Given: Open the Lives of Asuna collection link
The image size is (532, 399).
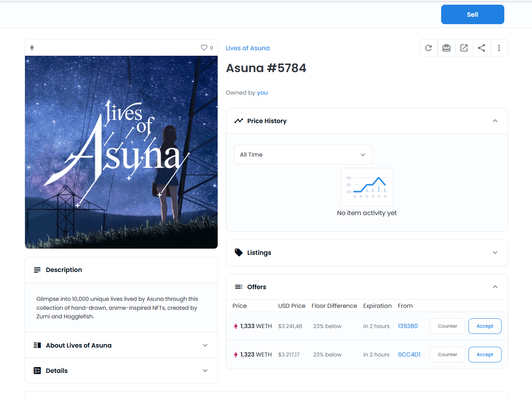Looking at the screenshot, I should coord(248,48).
